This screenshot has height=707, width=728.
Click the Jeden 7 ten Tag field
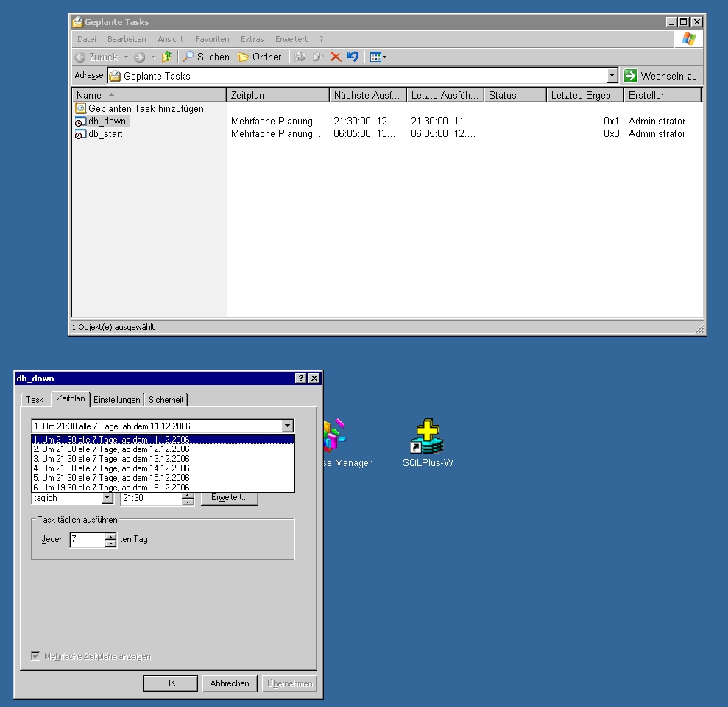[88, 539]
